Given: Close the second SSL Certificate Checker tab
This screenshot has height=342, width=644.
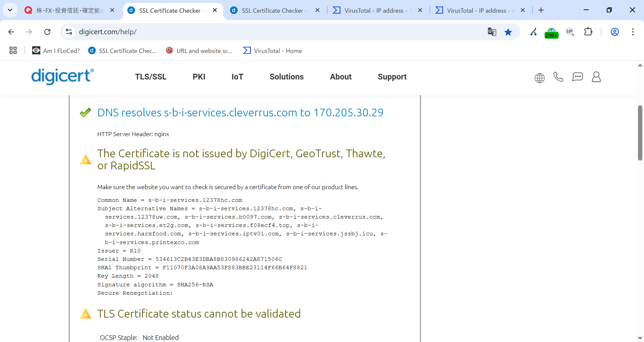Looking at the screenshot, I should click(x=317, y=10).
